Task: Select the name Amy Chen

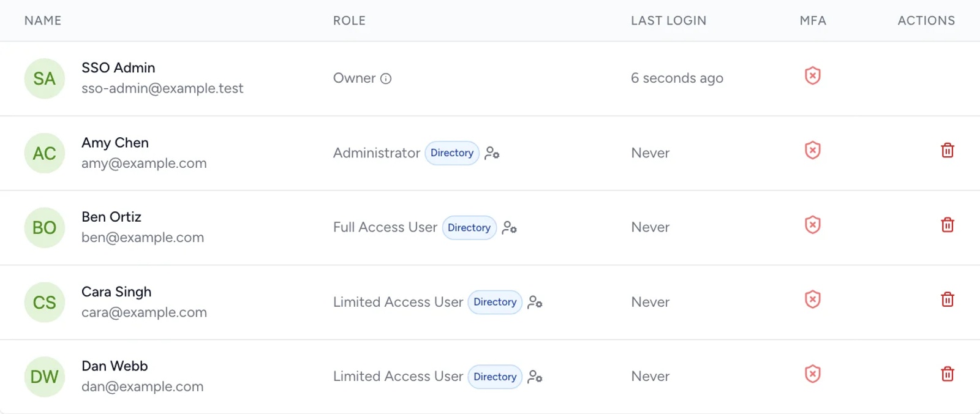Action: 115,143
